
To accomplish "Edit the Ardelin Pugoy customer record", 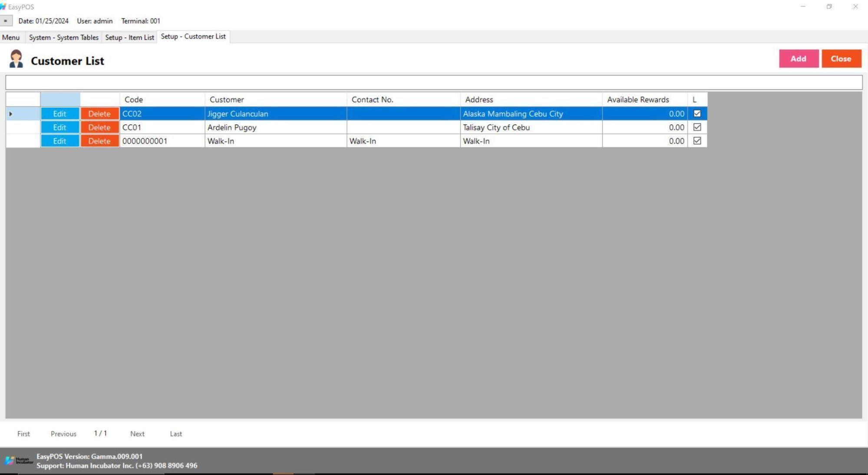I will 59,127.
